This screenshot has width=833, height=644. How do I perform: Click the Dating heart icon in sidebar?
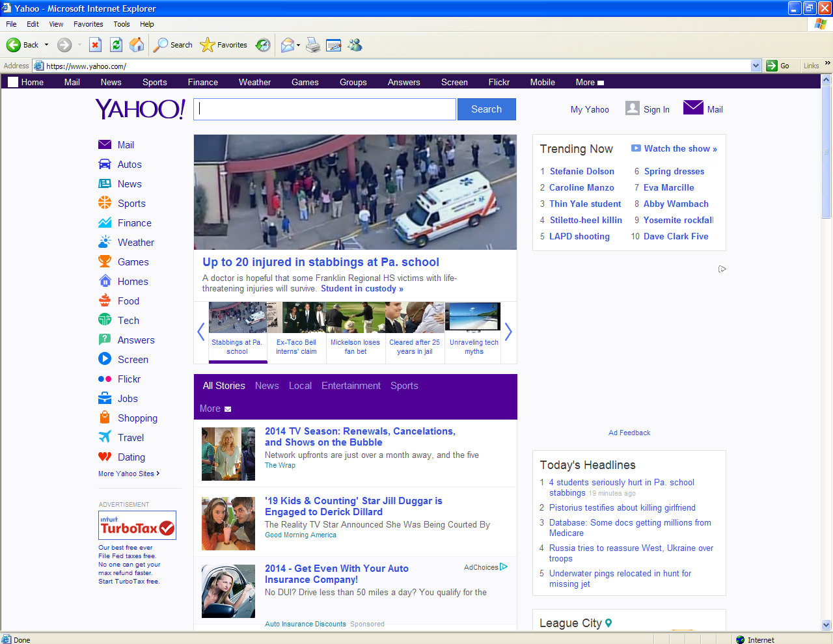click(105, 457)
